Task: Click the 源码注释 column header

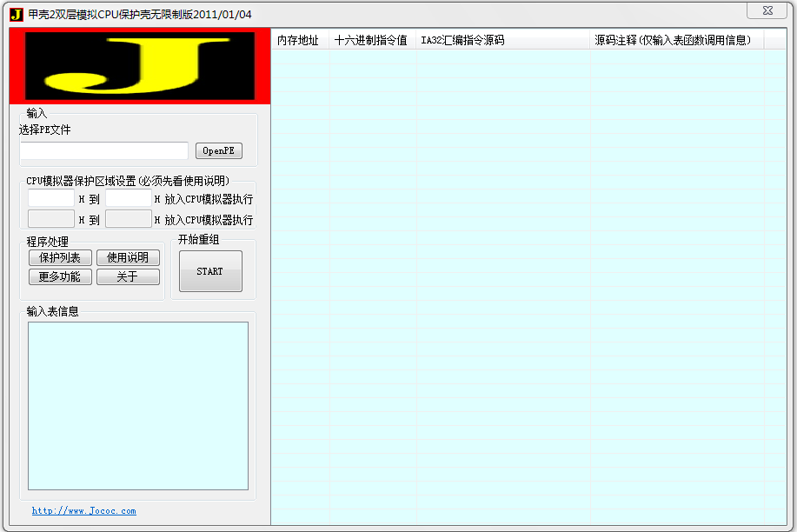Action: pos(676,40)
